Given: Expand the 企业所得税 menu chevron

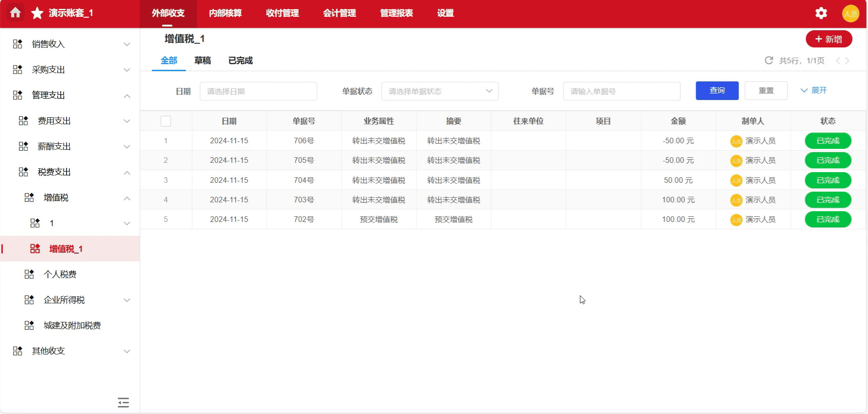Looking at the screenshot, I should point(127,300).
